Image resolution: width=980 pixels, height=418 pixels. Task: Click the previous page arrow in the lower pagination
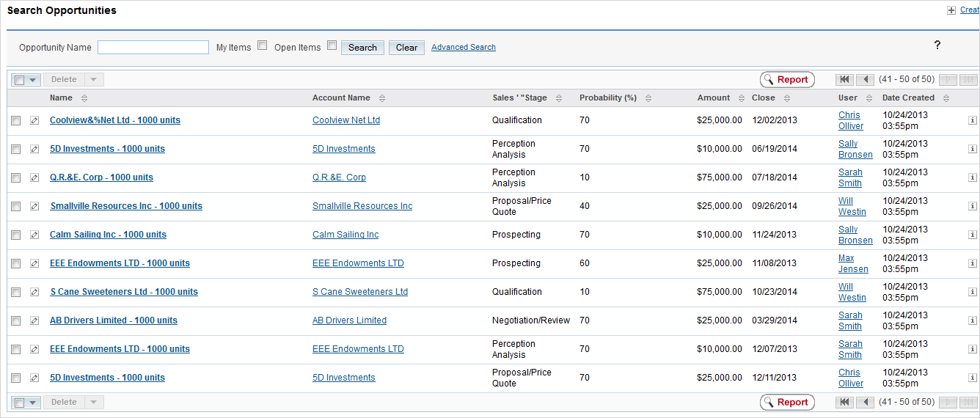[x=866, y=402]
